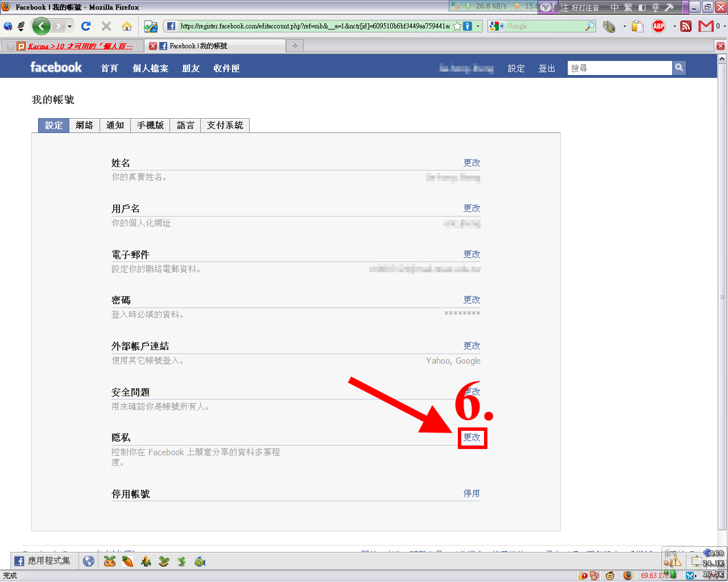This screenshot has height=582, width=728.
Task: Open the fish app icon in bottom bar
Action: tap(200, 562)
